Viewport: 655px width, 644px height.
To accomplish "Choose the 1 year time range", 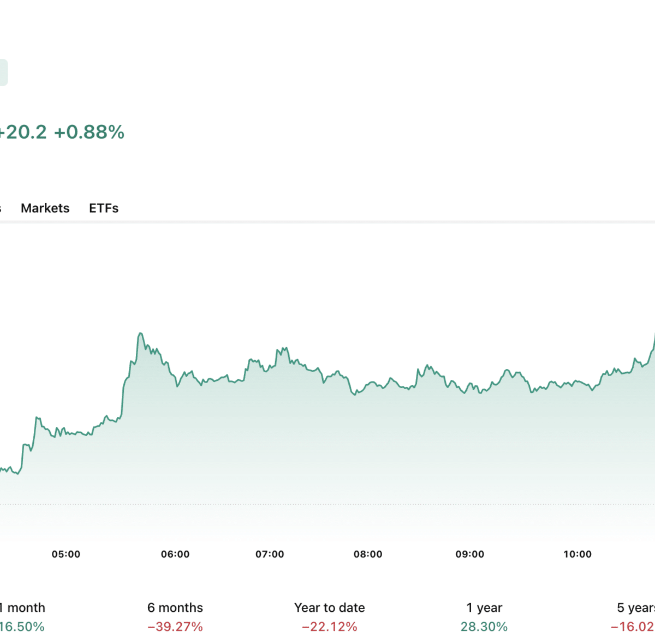I will [484, 607].
